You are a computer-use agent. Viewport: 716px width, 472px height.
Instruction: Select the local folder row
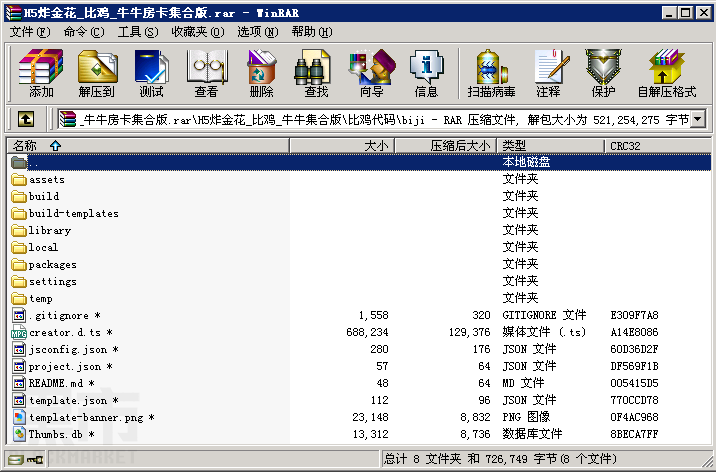pos(359,247)
